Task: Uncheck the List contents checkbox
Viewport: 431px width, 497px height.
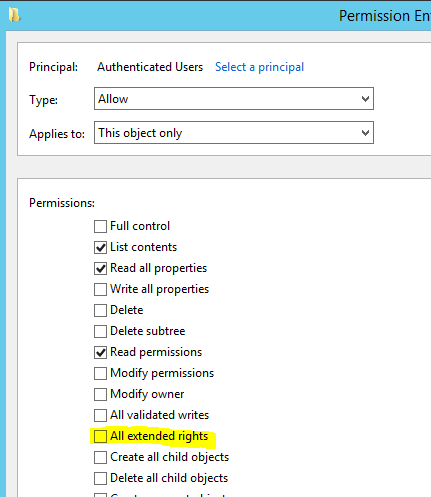Action: click(100, 247)
